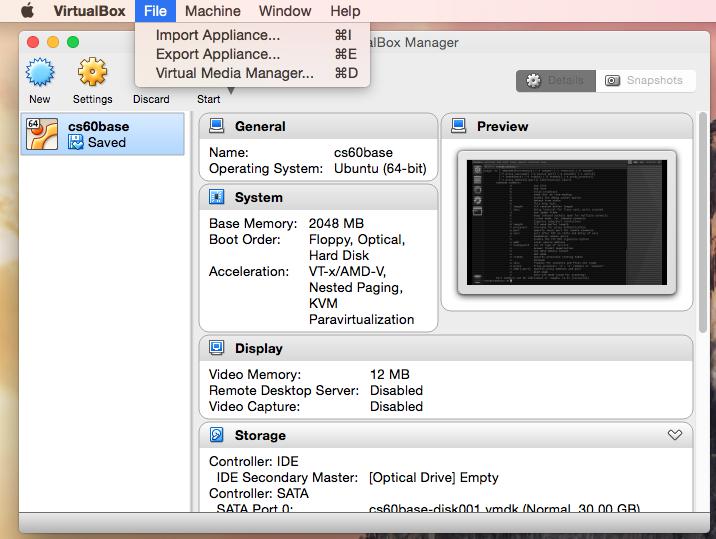Click the 'Ubuntu (64-bit)' value

[x=380, y=169]
